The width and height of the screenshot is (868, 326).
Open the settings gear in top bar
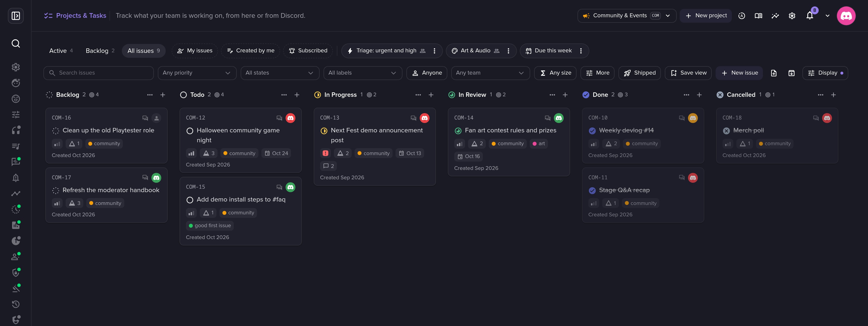tap(792, 16)
